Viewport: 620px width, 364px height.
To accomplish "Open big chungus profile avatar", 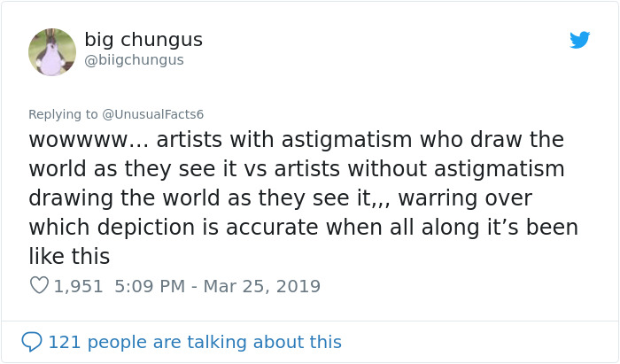I will (x=52, y=51).
